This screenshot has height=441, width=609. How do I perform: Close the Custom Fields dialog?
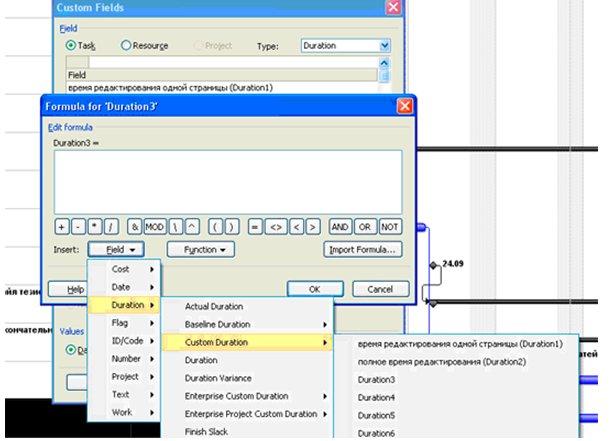tap(393, 7)
